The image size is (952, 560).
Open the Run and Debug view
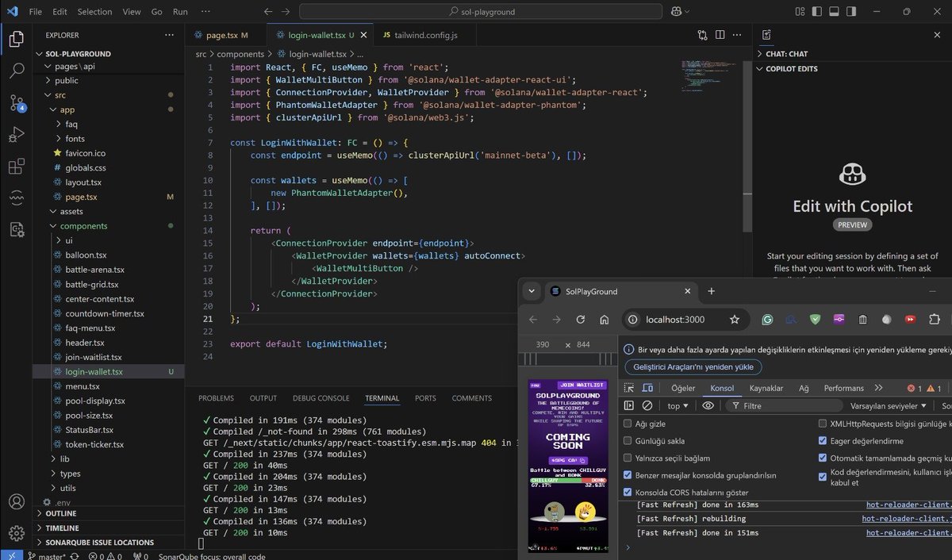16,134
